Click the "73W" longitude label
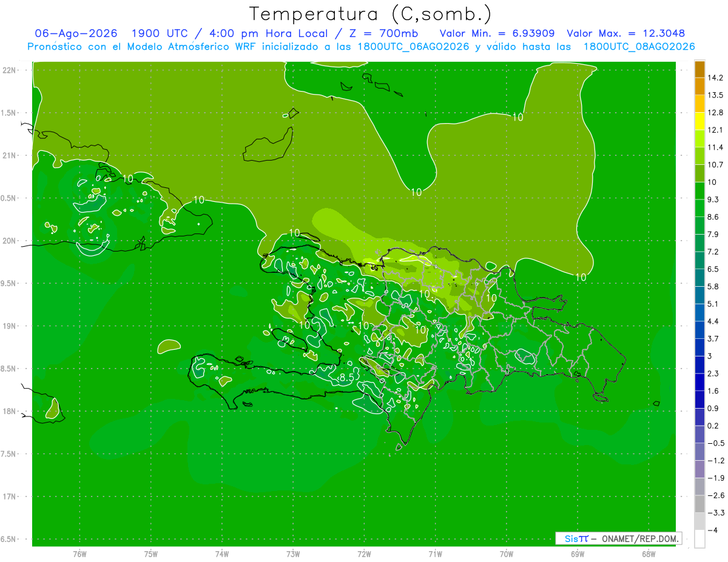Viewport: 728px width, 562px height. [293, 554]
